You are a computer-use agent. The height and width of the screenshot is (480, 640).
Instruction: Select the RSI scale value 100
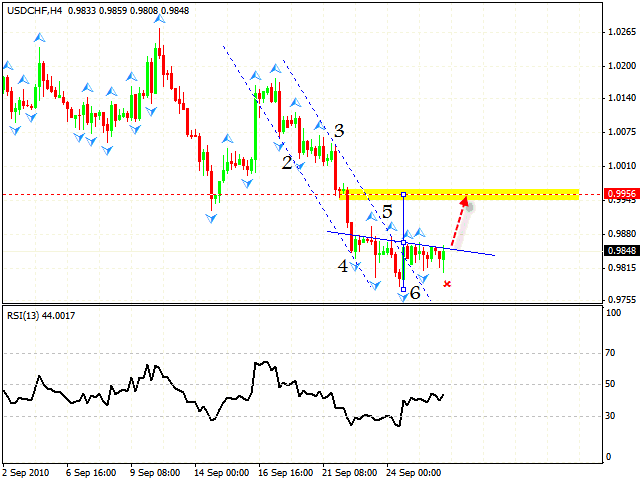tap(614, 313)
